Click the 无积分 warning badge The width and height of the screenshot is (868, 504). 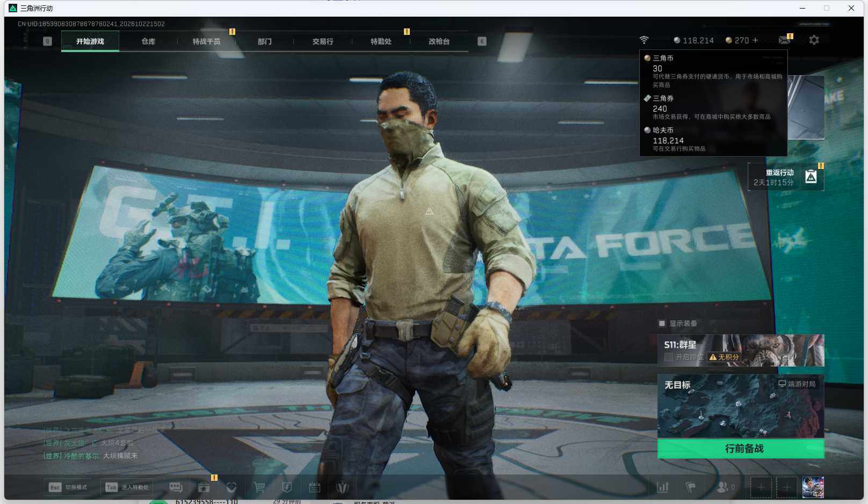724,357
